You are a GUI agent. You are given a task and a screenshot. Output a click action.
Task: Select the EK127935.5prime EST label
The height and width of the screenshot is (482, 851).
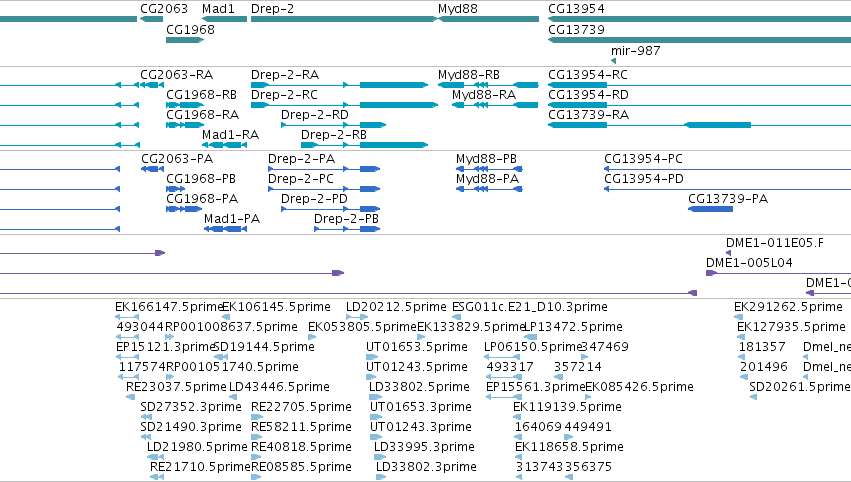[791, 327]
